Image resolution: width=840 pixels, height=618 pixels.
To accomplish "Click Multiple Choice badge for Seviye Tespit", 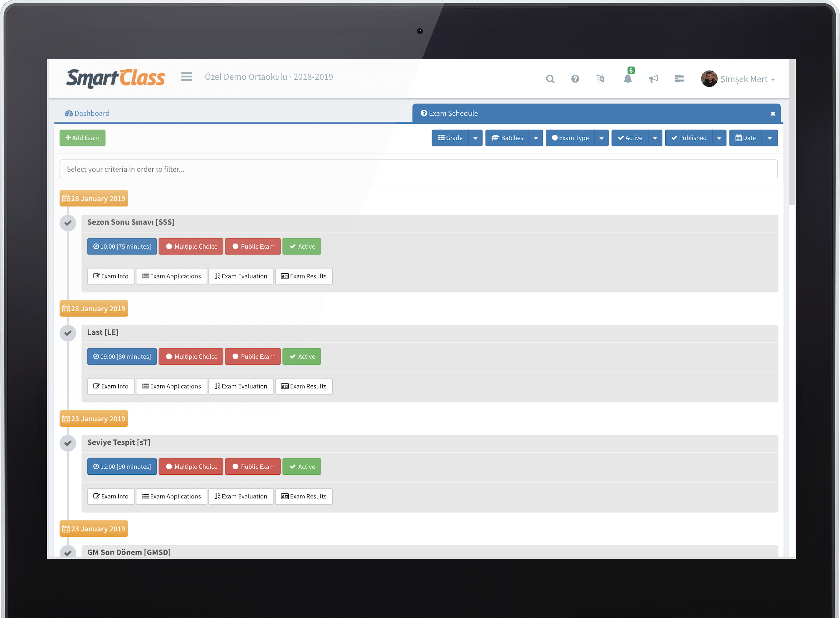I will (x=191, y=467).
